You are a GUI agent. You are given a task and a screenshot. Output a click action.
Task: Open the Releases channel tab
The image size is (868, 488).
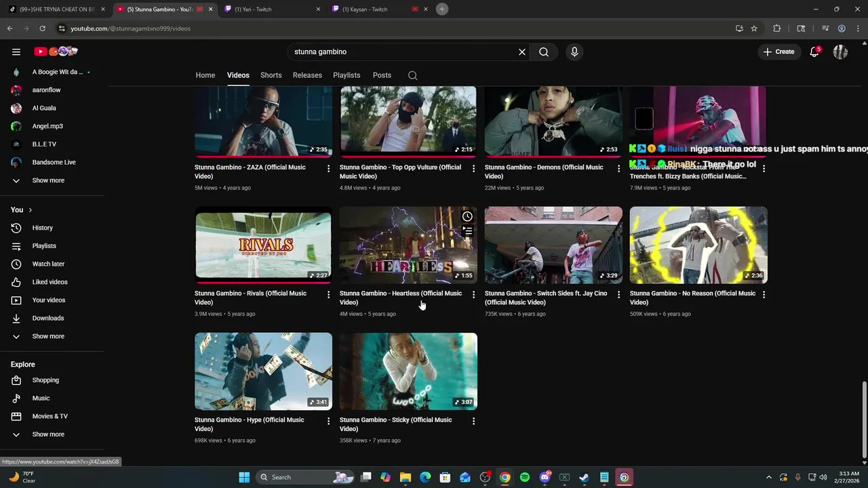tap(307, 75)
